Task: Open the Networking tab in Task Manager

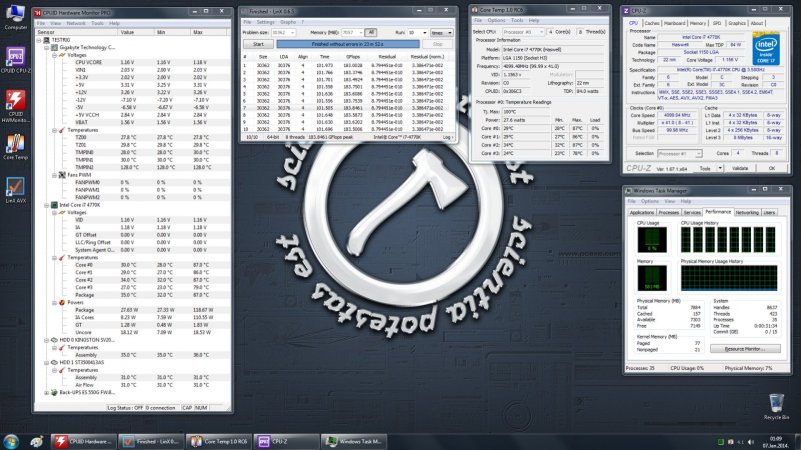Action: coord(747,212)
